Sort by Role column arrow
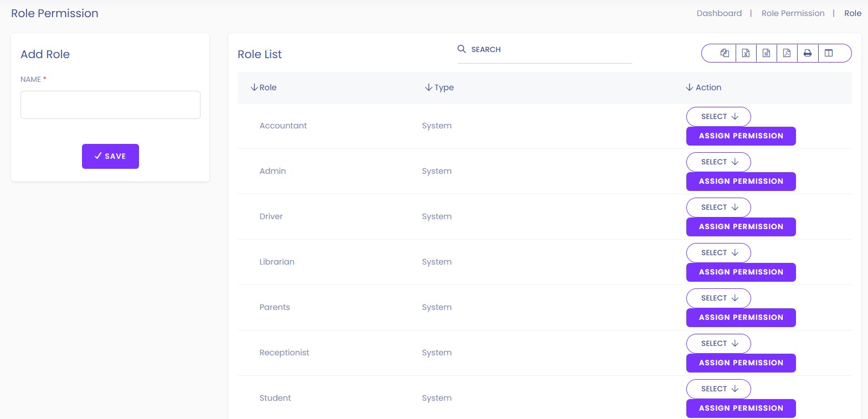This screenshot has width=868, height=419. 254,87
